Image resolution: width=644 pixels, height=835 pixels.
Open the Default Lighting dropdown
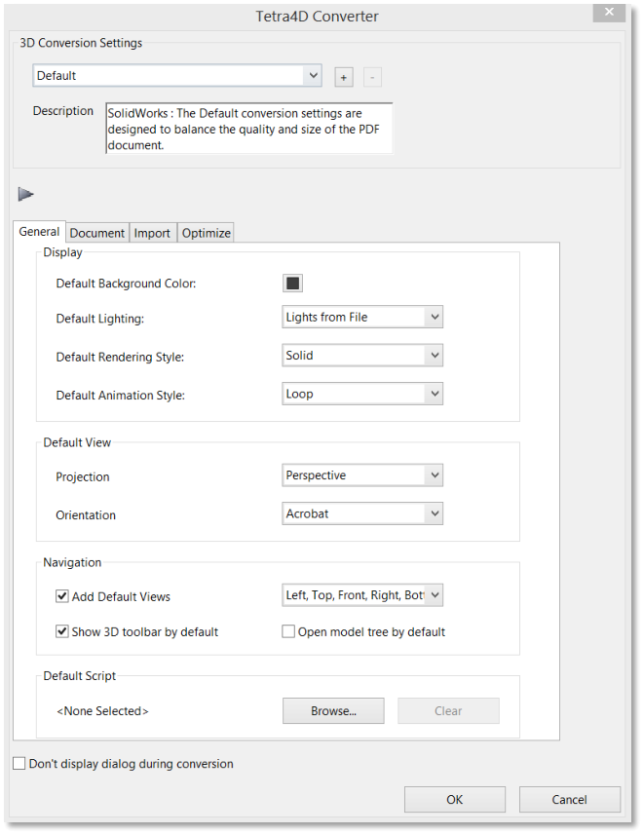tap(362, 317)
